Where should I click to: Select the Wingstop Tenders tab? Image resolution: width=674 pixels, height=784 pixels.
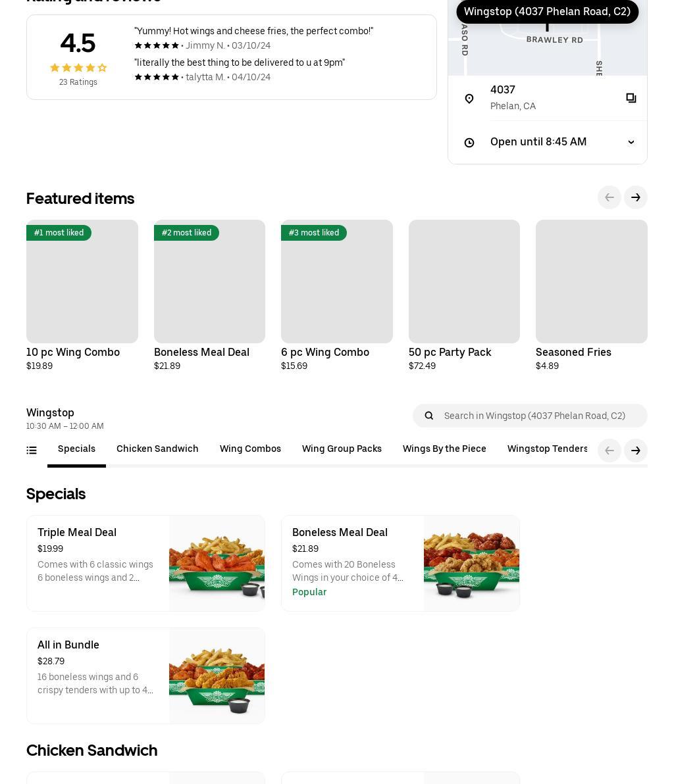547,449
